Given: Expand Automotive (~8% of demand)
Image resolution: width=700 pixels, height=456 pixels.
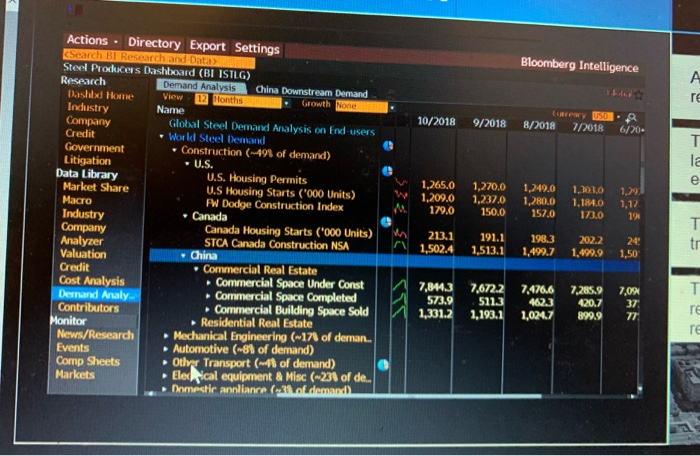Looking at the screenshot, I should 166,348.
